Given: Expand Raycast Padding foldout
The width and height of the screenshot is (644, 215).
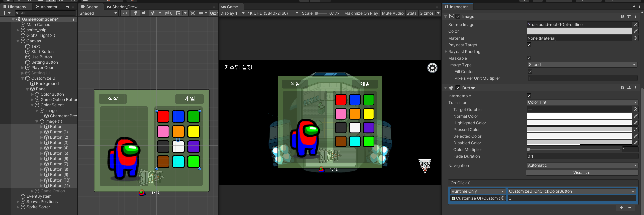Looking at the screenshot, I should click(446, 51).
